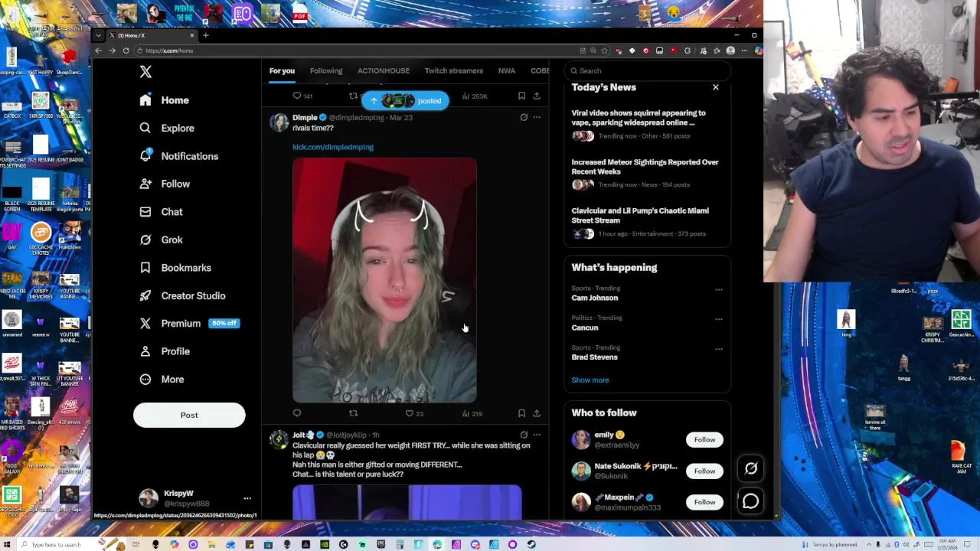Reply to Dimple's post
Viewport: 980px width, 551px height.
point(297,413)
